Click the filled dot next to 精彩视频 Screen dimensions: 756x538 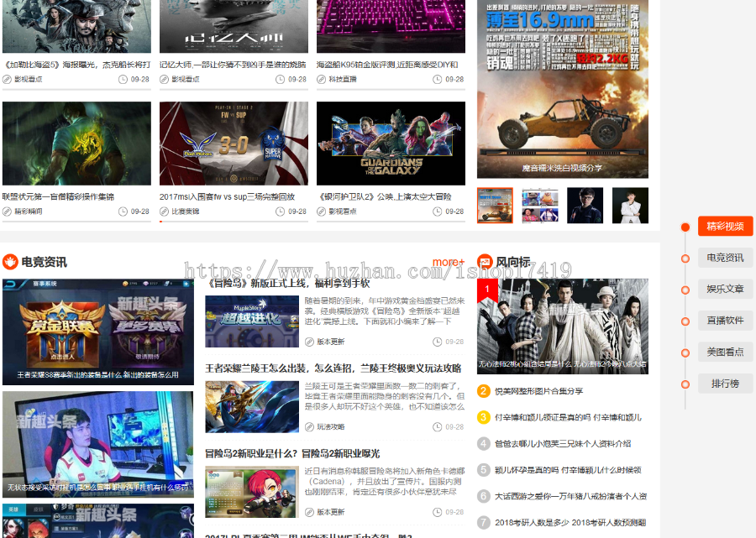pos(685,227)
